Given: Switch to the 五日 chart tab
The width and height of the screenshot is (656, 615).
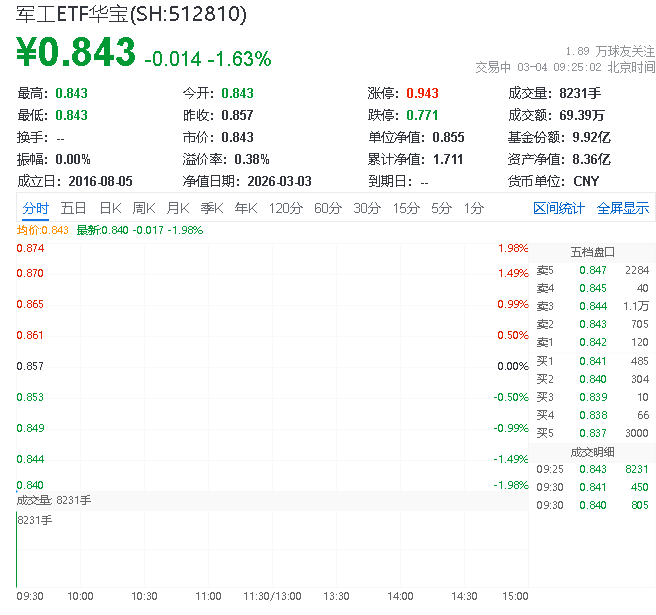Looking at the screenshot, I should point(73,208).
